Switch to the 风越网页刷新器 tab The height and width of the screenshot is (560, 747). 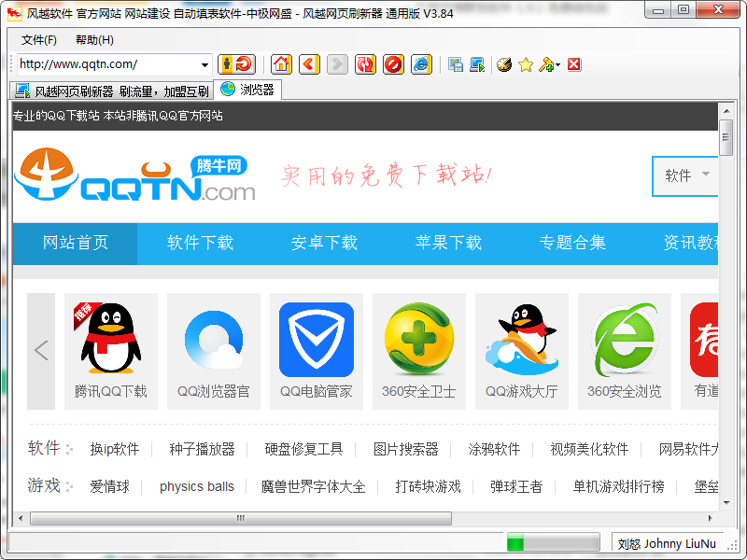[x=112, y=91]
